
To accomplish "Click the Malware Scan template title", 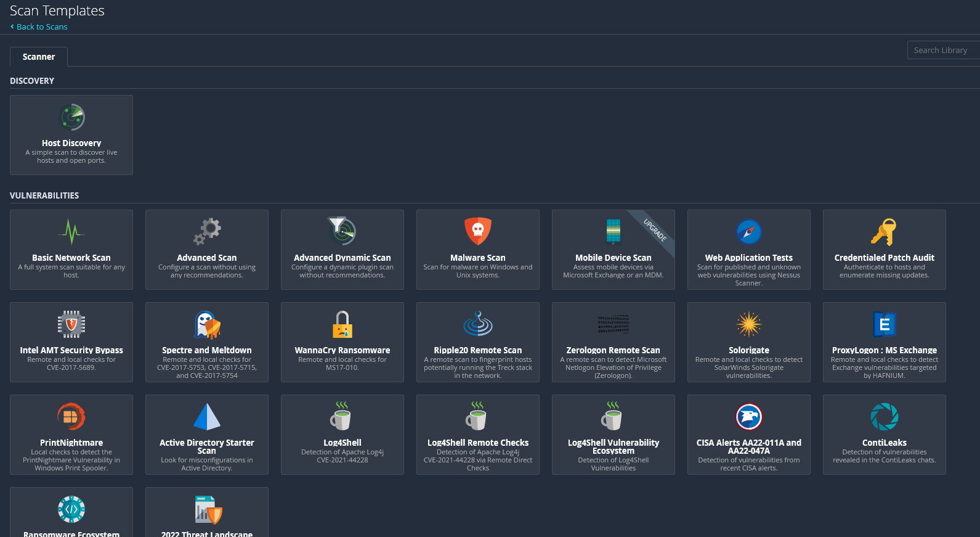I will pyautogui.click(x=478, y=258).
